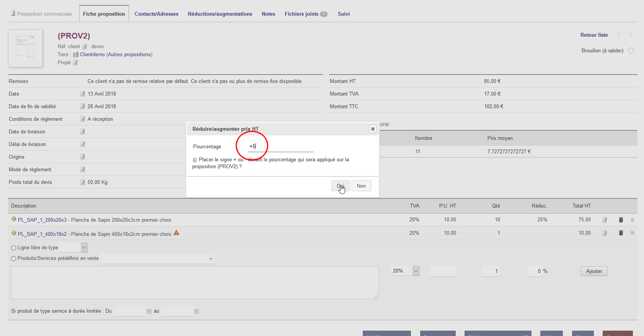Select the Ligne libre de type radio

tap(14, 248)
